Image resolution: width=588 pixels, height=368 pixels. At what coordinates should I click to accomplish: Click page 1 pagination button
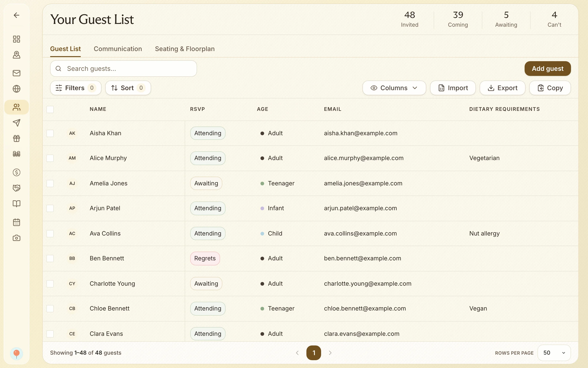(314, 353)
